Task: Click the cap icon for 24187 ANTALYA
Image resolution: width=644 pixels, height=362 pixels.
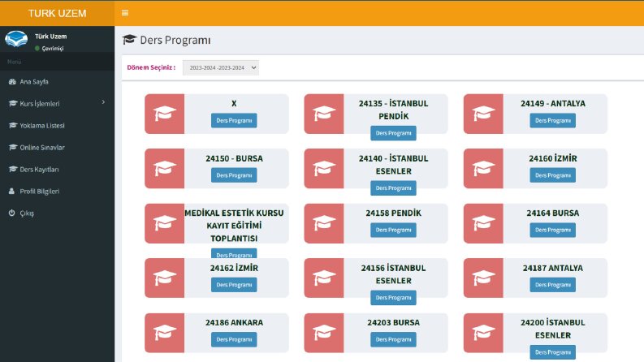Action: [483, 278]
